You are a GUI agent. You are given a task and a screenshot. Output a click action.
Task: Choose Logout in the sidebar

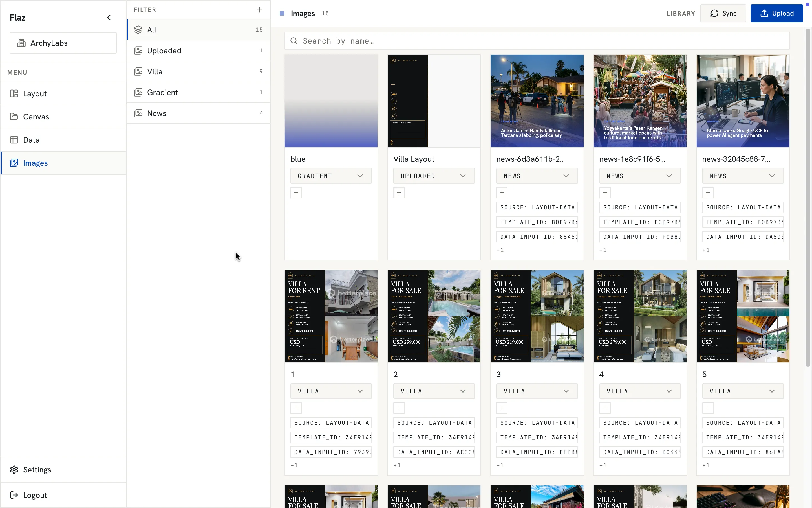point(63,495)
